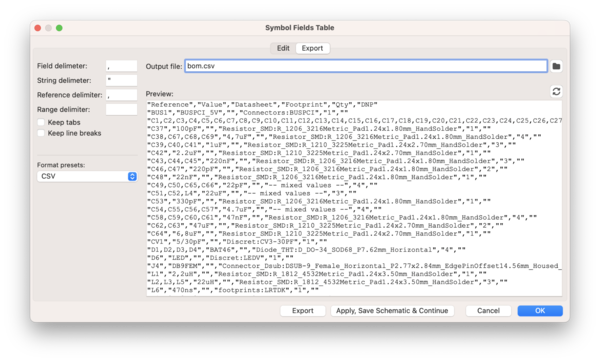Click the preview header line starting with "Reference"
Viewport: 600px width, 362px height.
pyautogui.click(x=262, y=104)
